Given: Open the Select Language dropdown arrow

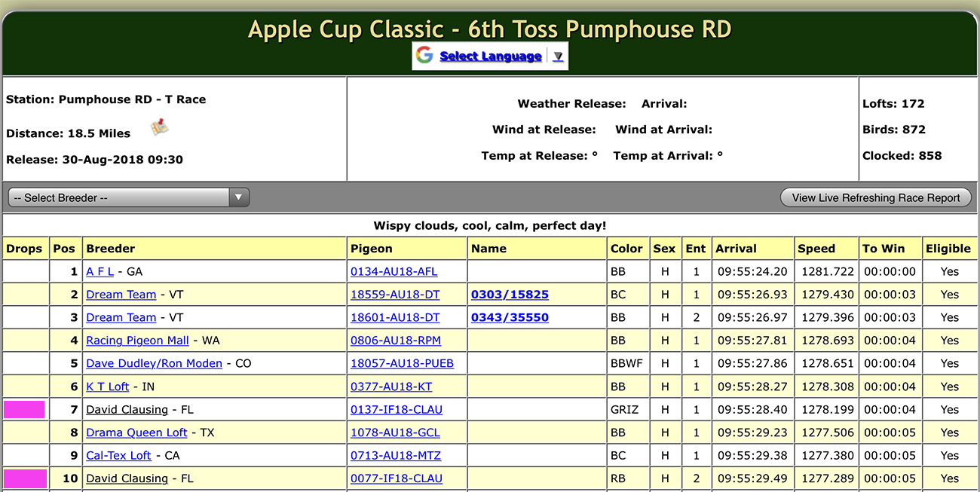Looking at the screenshot, I should [x=558, y=57].
